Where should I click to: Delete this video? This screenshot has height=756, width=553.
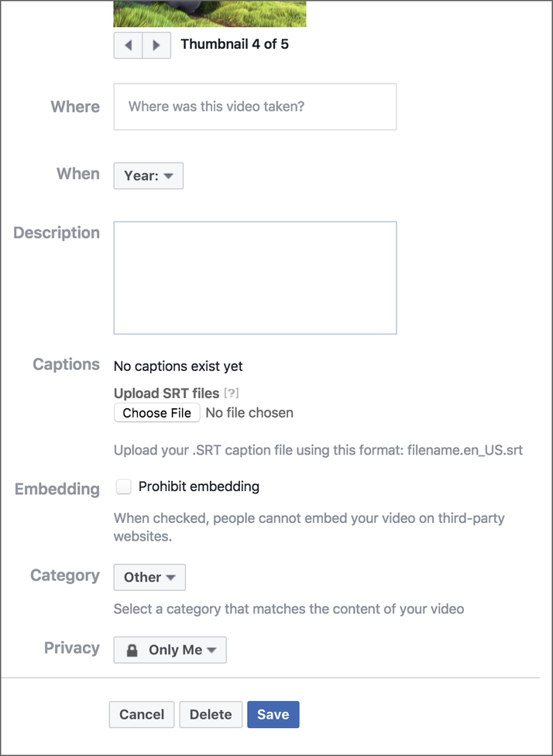(211, 714)
